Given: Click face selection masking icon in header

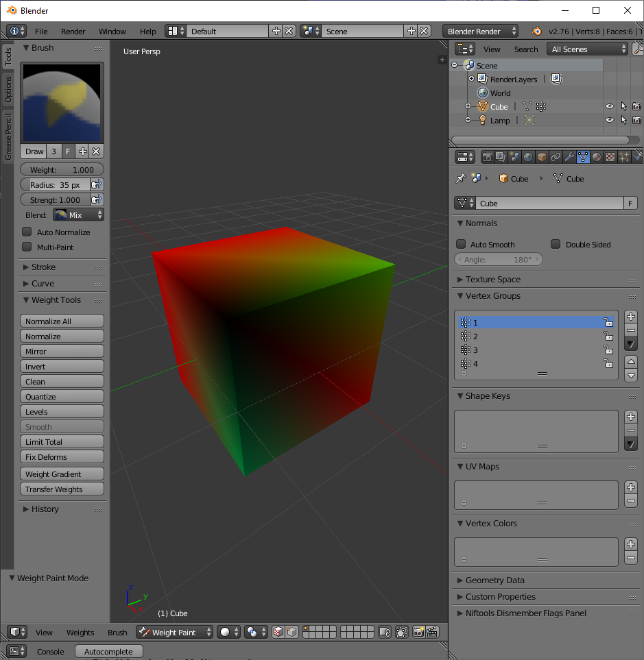Looking at the screenshot, I should [x=278, y=632].
